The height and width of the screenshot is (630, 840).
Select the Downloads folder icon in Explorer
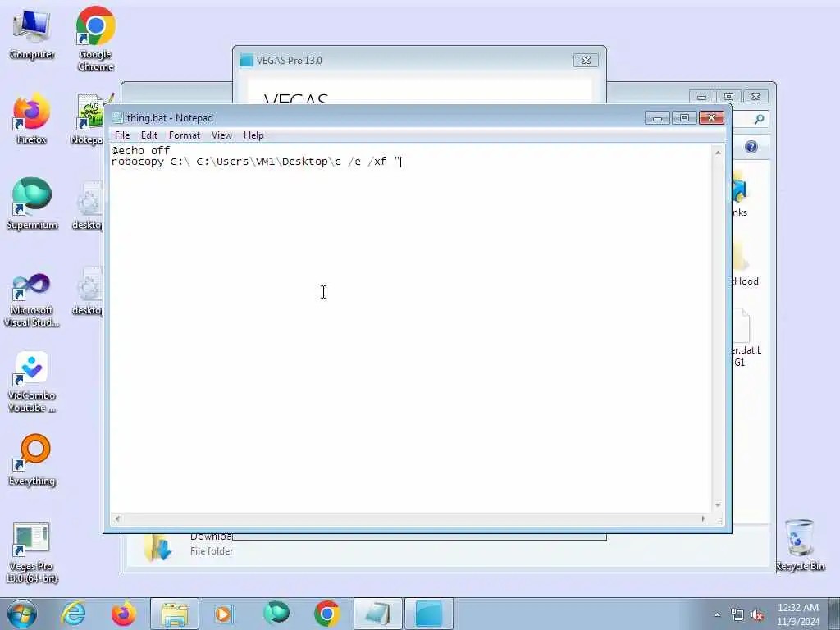[158, 547]
